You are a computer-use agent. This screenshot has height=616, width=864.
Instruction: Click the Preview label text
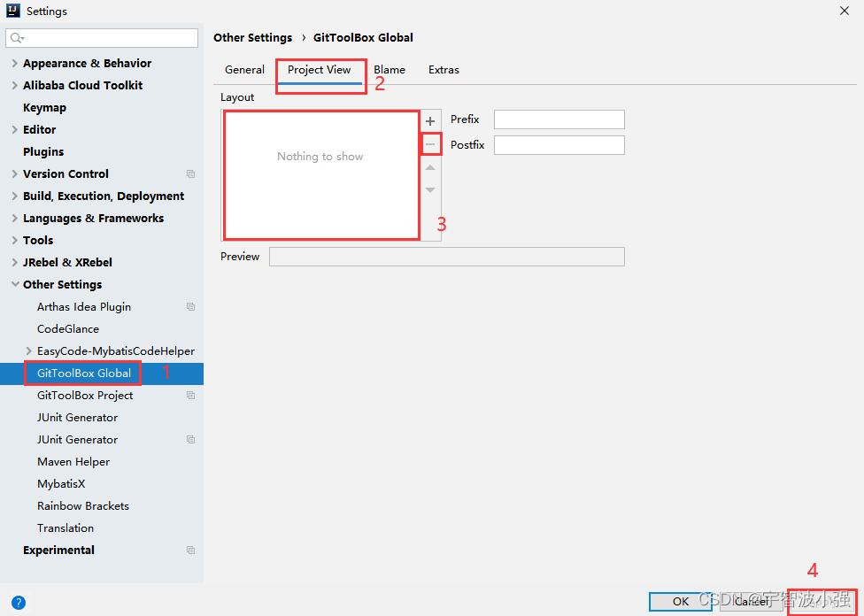pyautogui.click(x=240, y=257)
